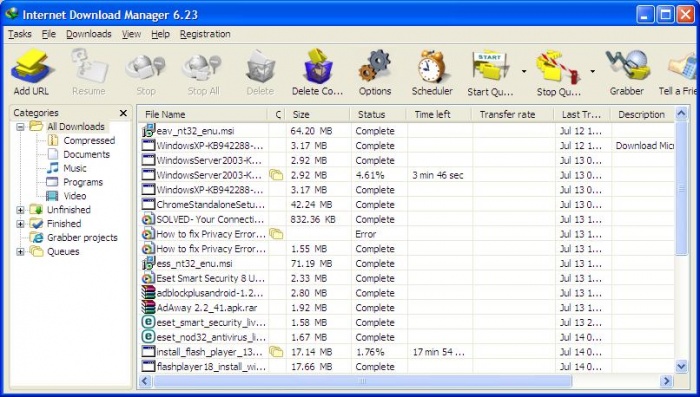Screen dimensions: 700x397
Task: Open the Scheduler clock icon
Action: [432, 66]
